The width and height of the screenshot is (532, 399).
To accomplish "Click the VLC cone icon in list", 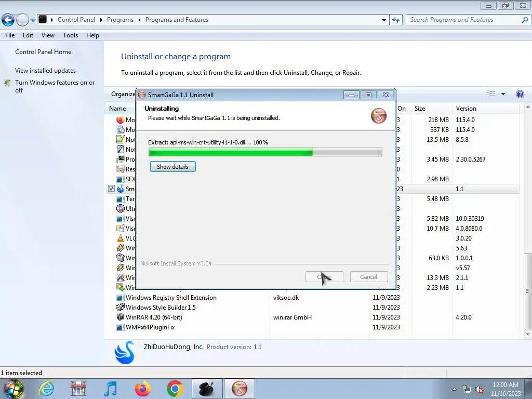I will click(121, 238).
